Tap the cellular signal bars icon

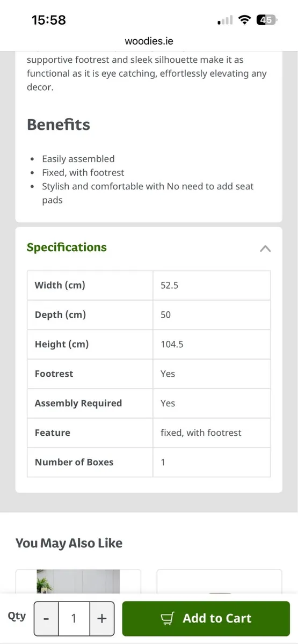[225, 20]
